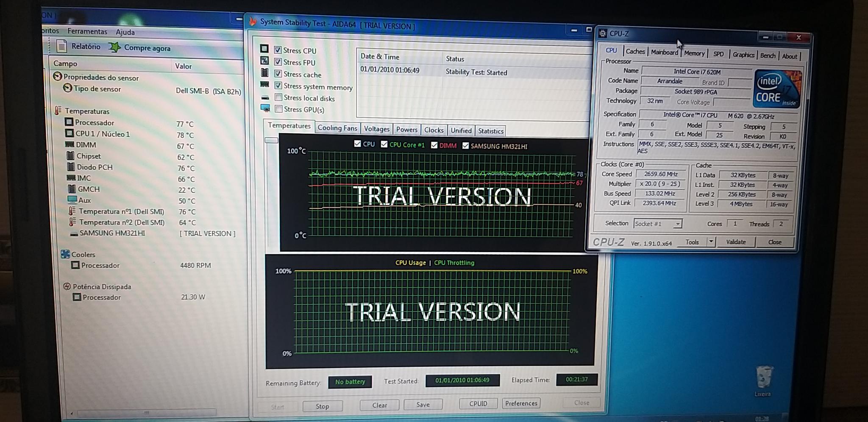The width and height of the screenshot is (868, 422).
Task: Click the AIDA64 flame title icon
Action: 253,21
